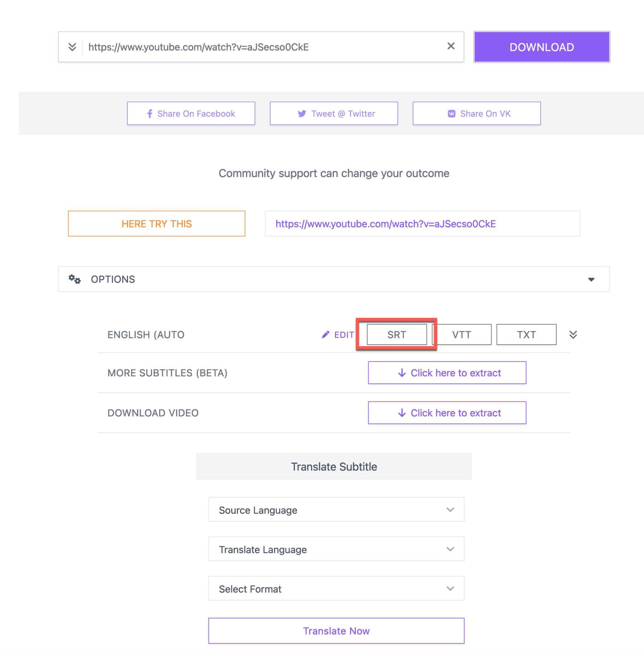Click the Translate Now button

[337, 630]
